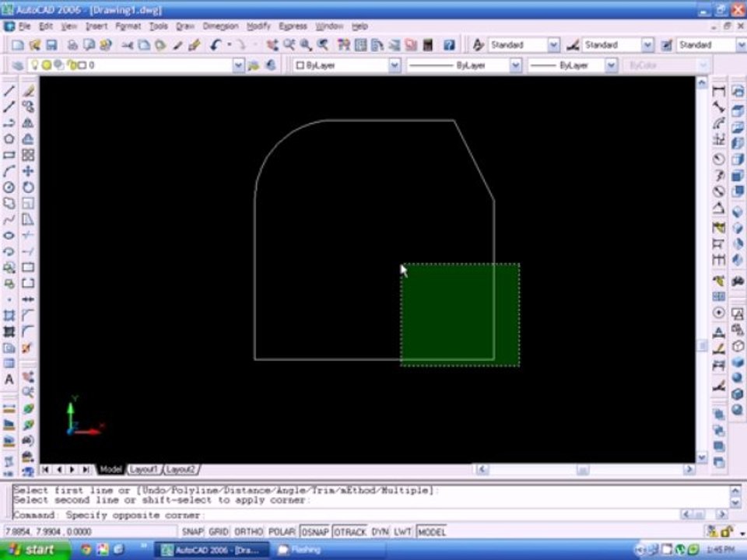Select the Multiline Text tool
The width and height of the screenshot is (747, 560).
pos(9,380)
